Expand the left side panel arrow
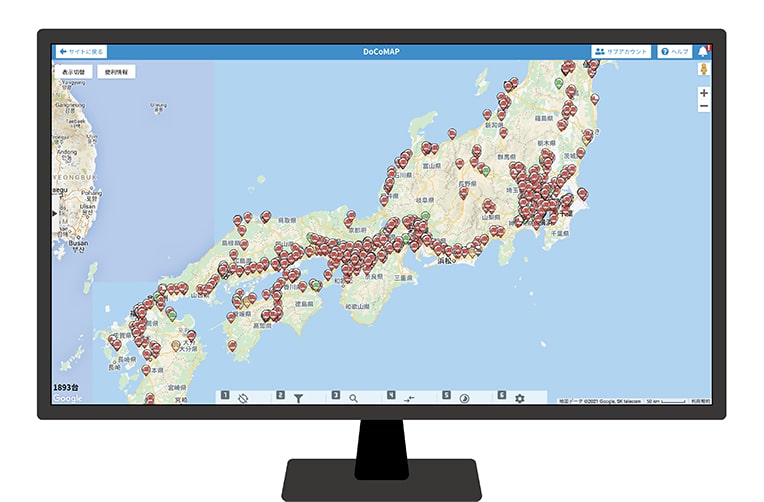This screenshot has width=764, height=502. click(55, 213)
